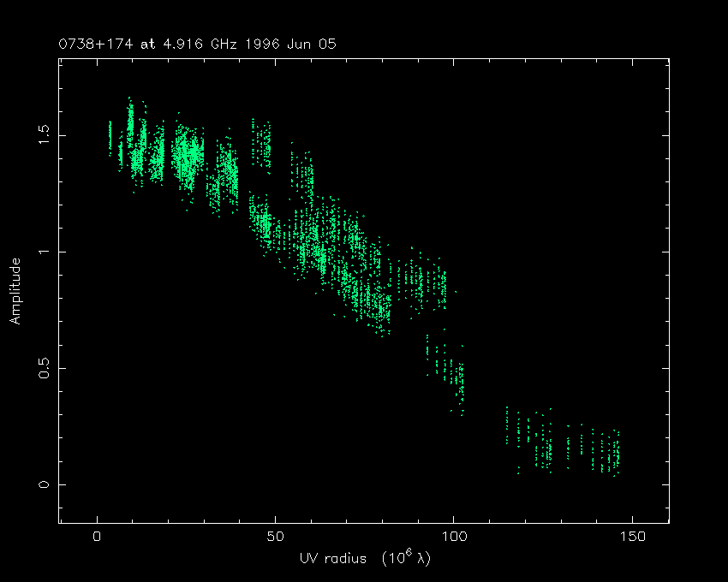Click the x-axis tick label "100"
Viewport: 728px width, 582px height.
coord(453,537)
